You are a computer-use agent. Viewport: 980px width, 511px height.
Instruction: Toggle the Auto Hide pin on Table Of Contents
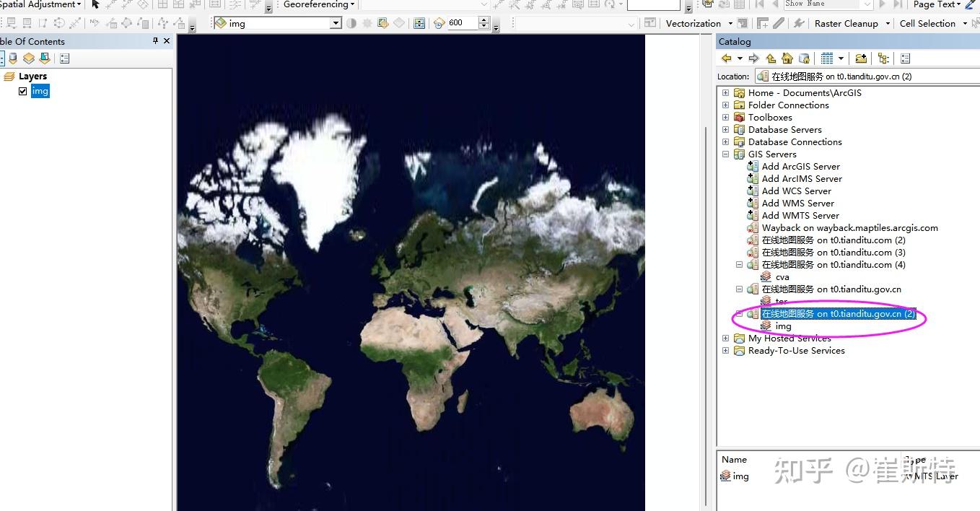click(x=154, y=41)
